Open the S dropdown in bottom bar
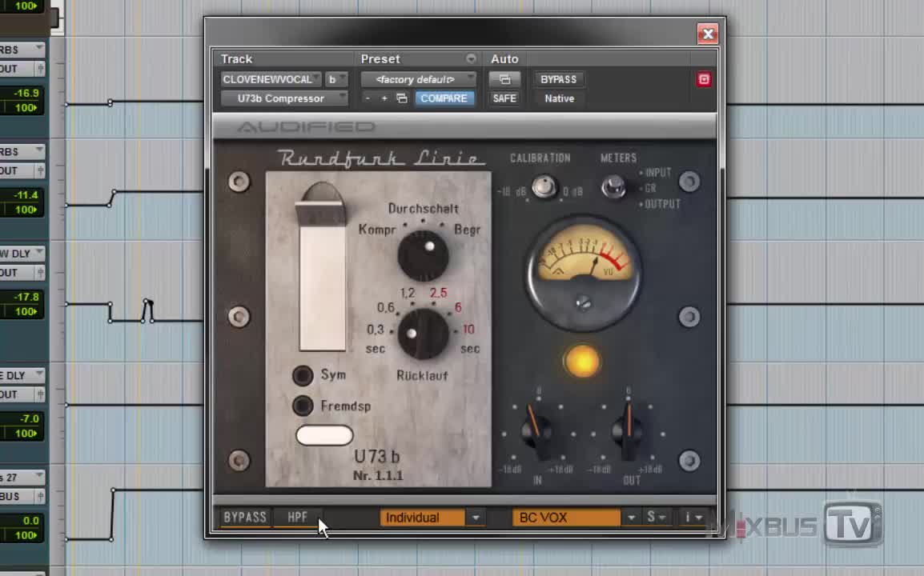Screen dimensions: 924x576 (656, 517)
